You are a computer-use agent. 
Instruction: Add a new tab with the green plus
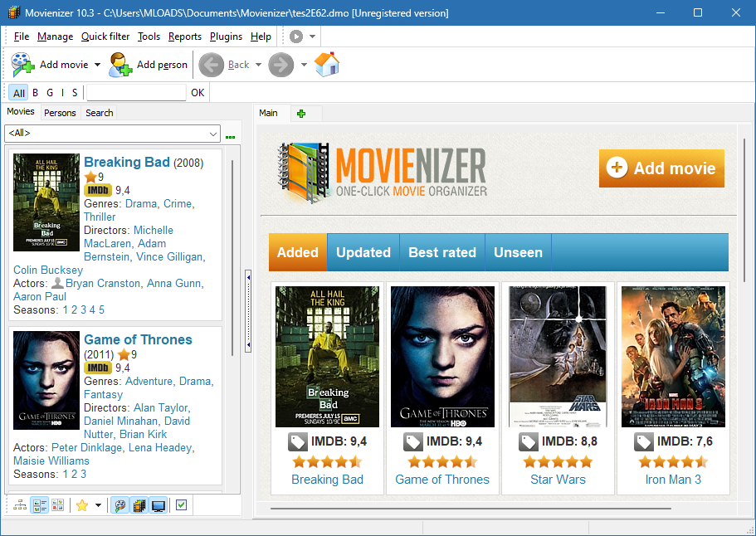pos(301,114)
